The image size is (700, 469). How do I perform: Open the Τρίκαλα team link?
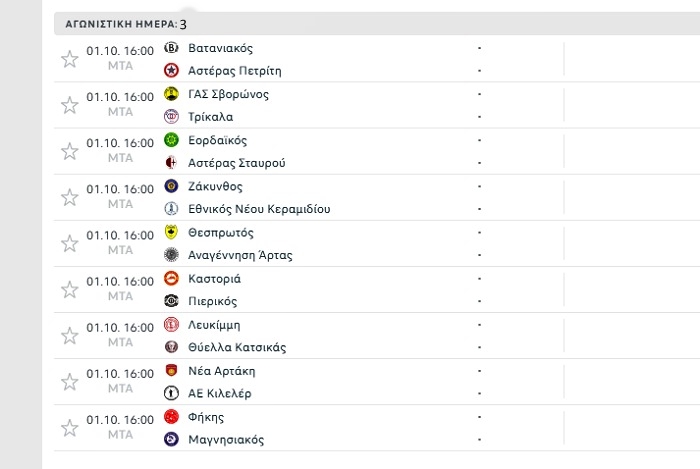[210, 117]
